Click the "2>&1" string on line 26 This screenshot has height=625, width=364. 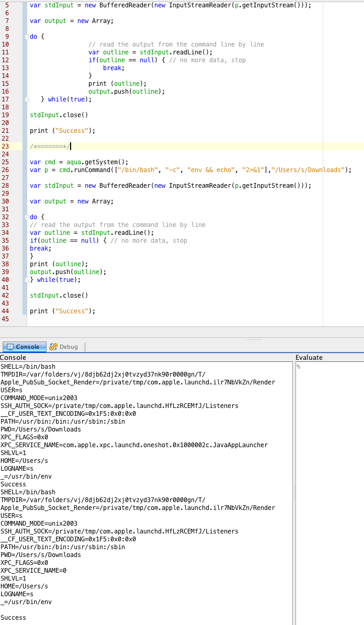(253, 170)
